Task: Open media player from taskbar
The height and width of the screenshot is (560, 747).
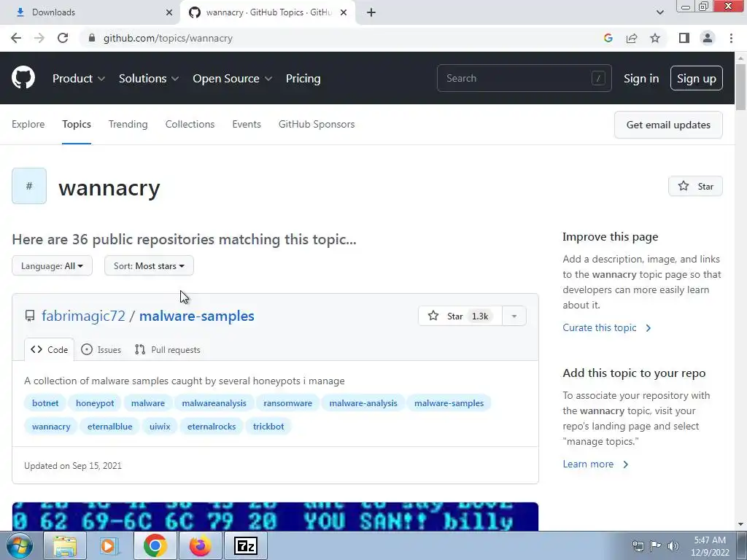Action: (x=109, y=545)
